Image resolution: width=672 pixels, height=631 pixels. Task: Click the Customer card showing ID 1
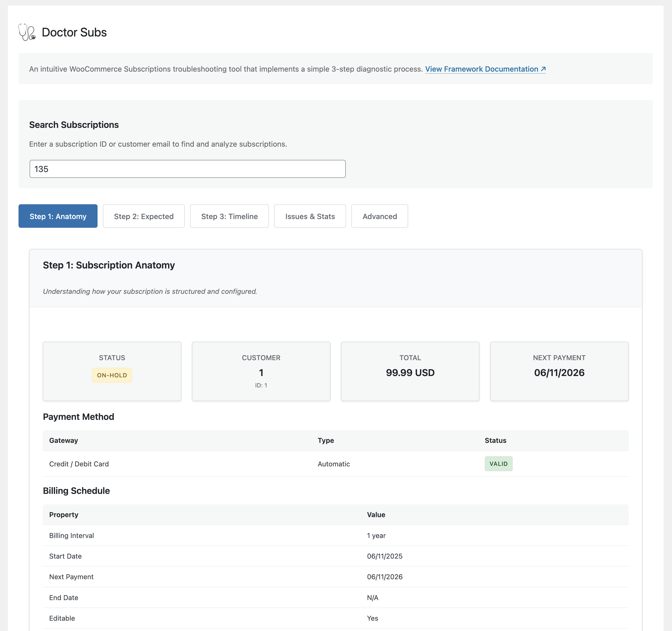[x=261, y=372]
